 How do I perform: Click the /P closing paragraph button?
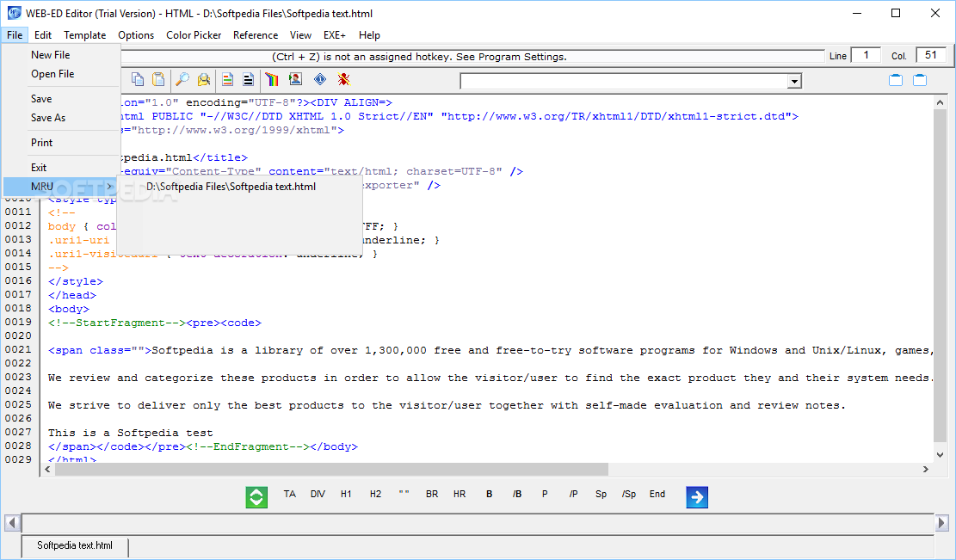pyautogui.click(x=573, y=494)
